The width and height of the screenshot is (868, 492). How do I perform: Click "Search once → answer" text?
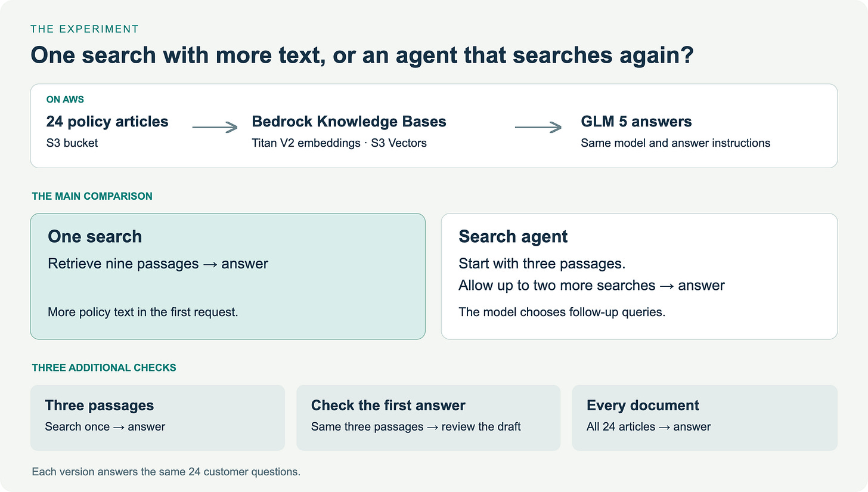pyautogui.click(x=105, y=426)
